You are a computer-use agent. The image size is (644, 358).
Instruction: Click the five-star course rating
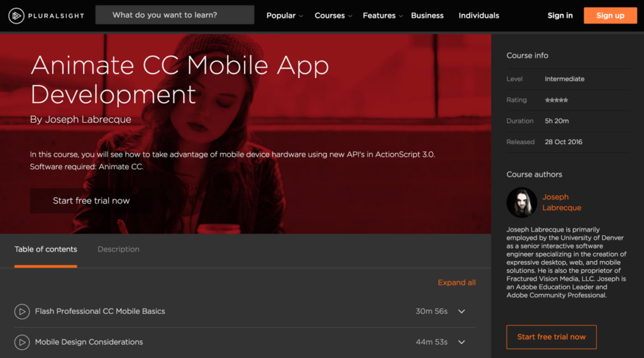pos(556,100)
